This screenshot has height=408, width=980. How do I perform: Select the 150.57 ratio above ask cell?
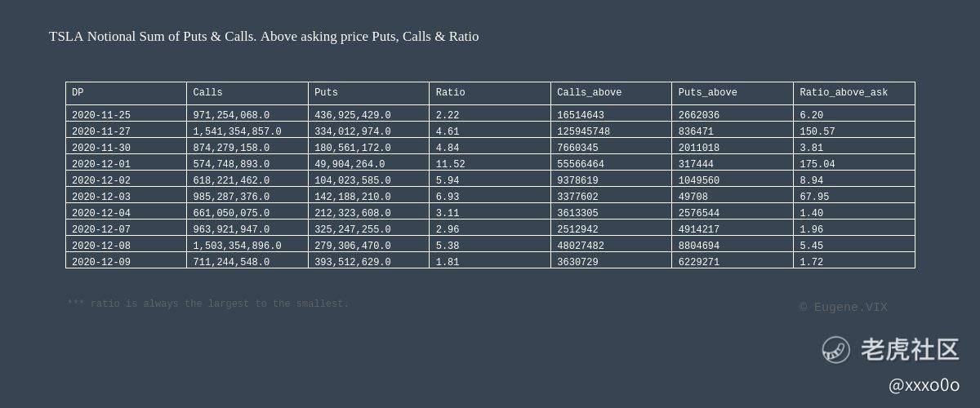tap(854, 130)
